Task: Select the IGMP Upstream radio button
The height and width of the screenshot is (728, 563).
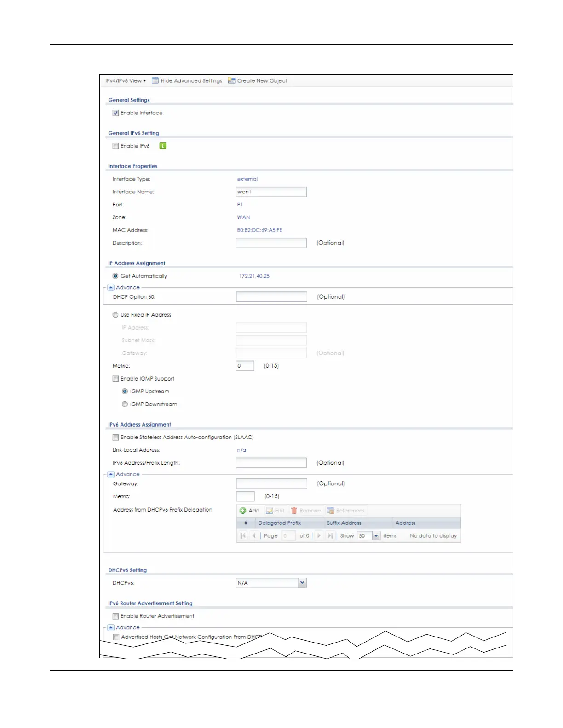Action: 125,392
